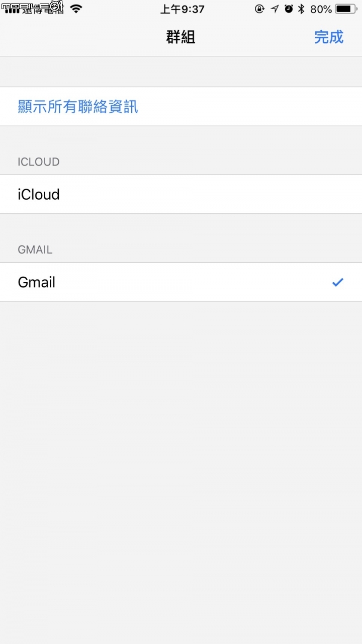Screen dimensions: 362x644
Task: Tap the iCloud label text
Action: coord(39,194)
